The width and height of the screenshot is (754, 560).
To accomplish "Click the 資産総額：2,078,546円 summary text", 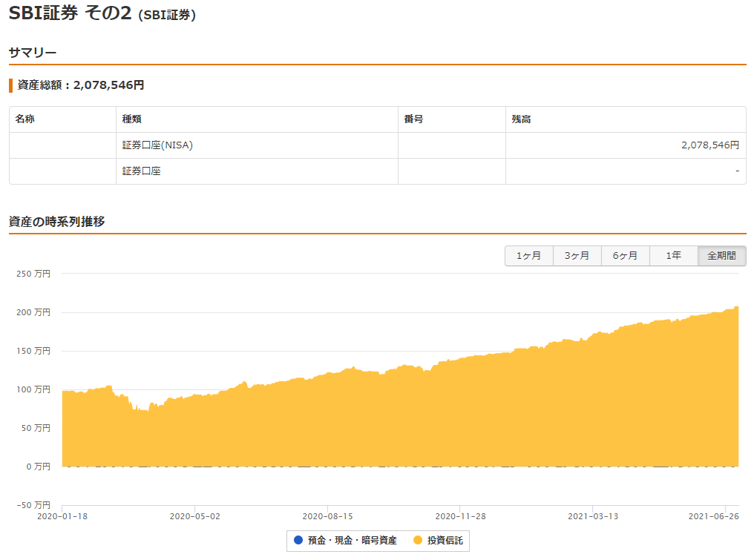I will tap(81, 85).
